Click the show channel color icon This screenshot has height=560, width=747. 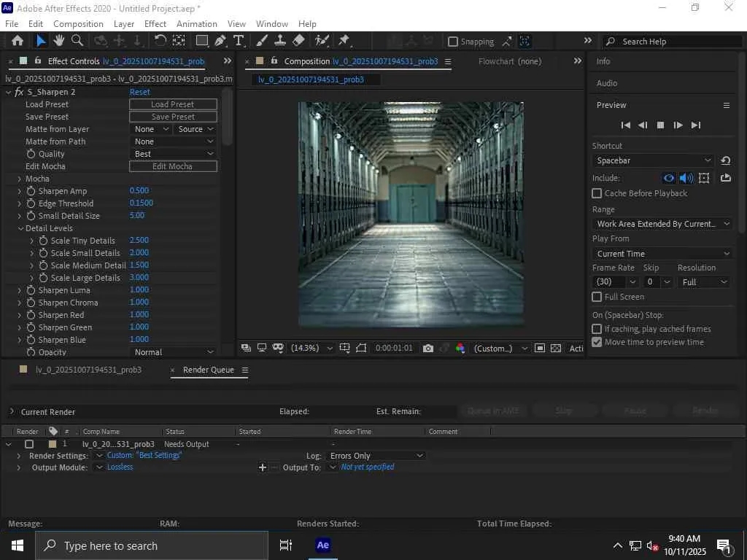[460, 349]
